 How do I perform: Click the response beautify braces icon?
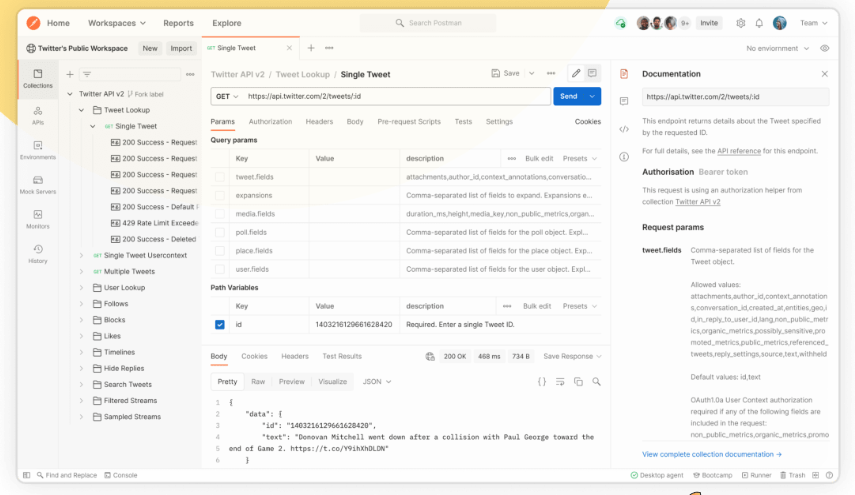click(x=542, y=382)
